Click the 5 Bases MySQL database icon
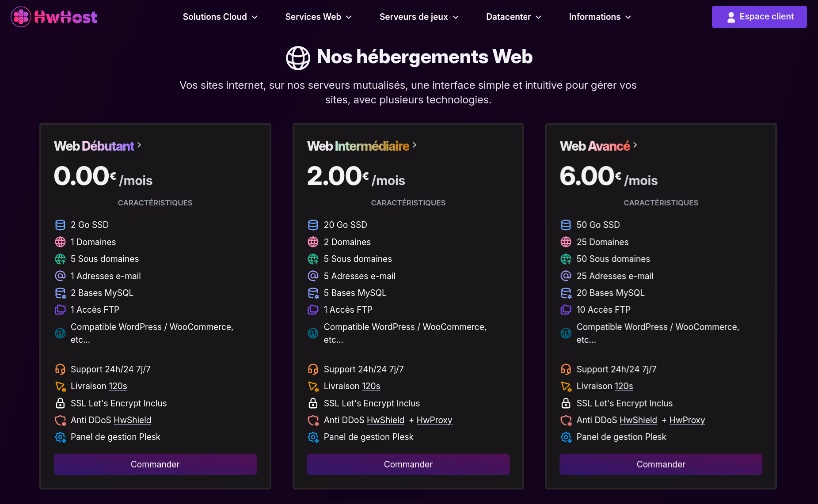The image size is (818, 504). coord(313,293)
